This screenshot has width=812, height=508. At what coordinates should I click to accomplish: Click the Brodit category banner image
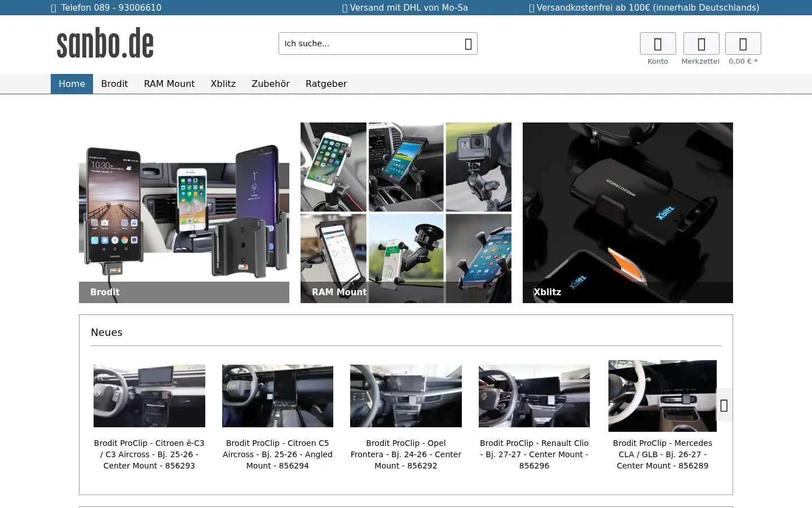click(x=184, y=213)
